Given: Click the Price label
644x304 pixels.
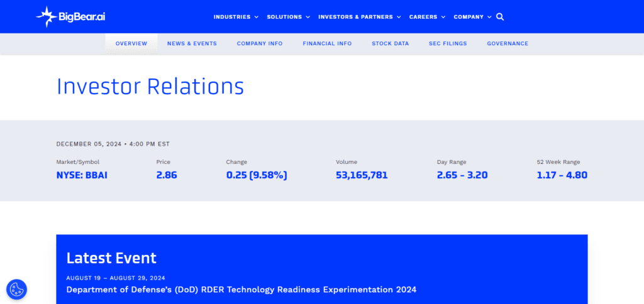Looking at the screenshot, I should click(164, 162).
